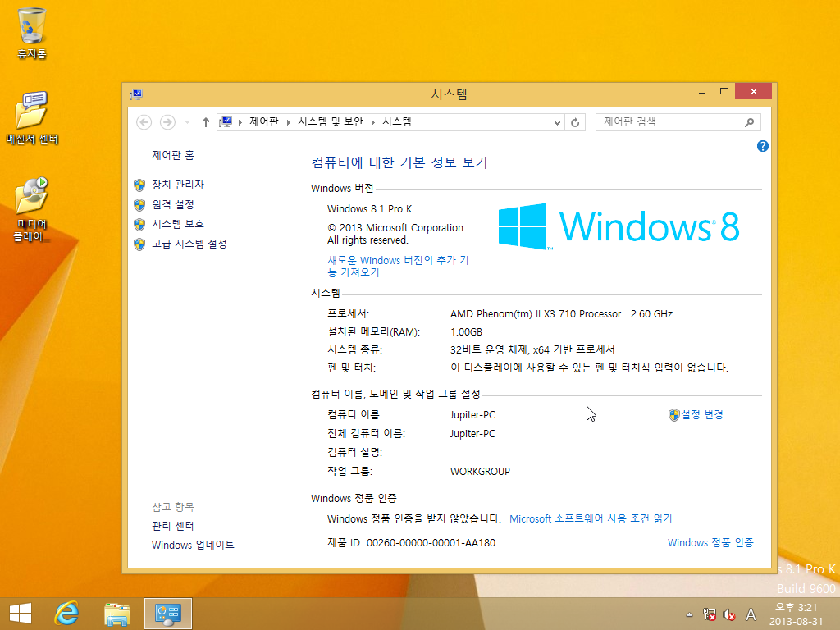This screenshot has width=840, height=630.
Task: Click the Windows 8 logo image
Action: (x=619, y=226)
